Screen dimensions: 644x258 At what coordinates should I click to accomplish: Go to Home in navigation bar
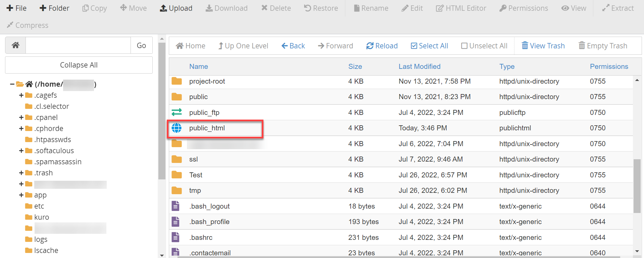click(x=191, y=46)
